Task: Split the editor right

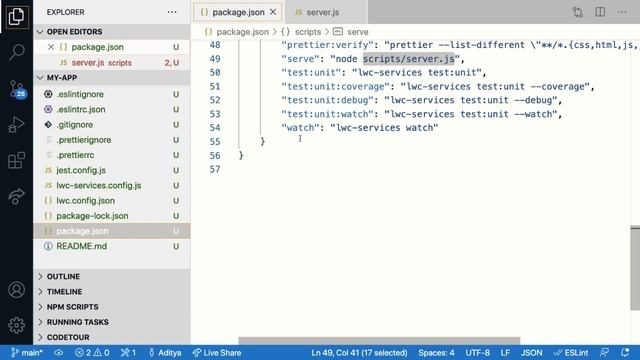Action: click(x=600, y=12)
